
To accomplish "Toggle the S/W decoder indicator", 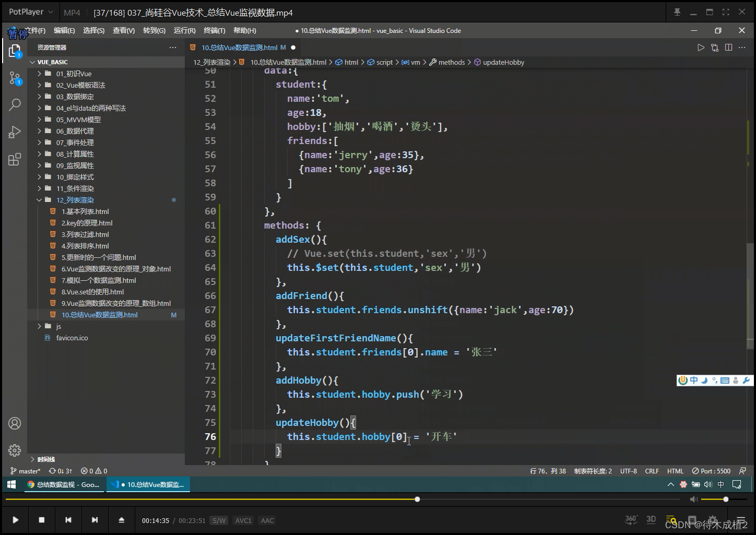I will [219, 520].
